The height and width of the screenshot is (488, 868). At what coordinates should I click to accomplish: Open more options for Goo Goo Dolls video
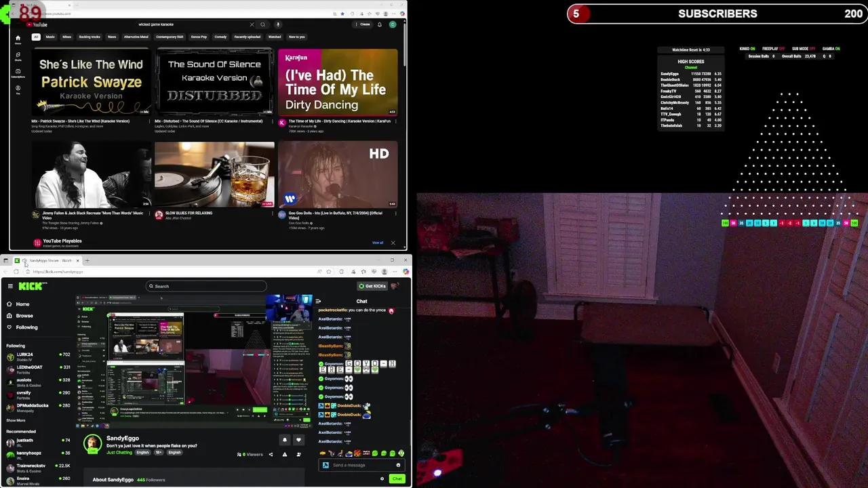pos(396,213)
